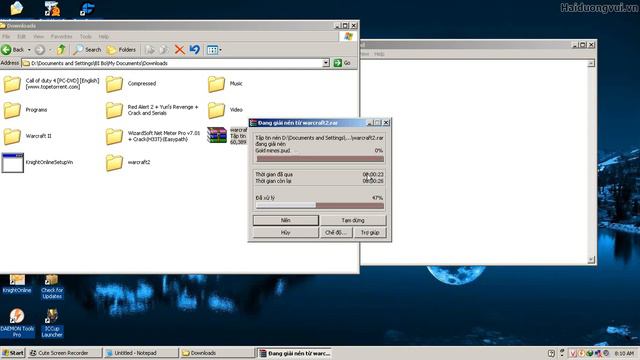The width and height of the screenshot is (640, 360).
Task: Click the grayed Forward arrow in Explorer
Action: (x=40, y=50)
